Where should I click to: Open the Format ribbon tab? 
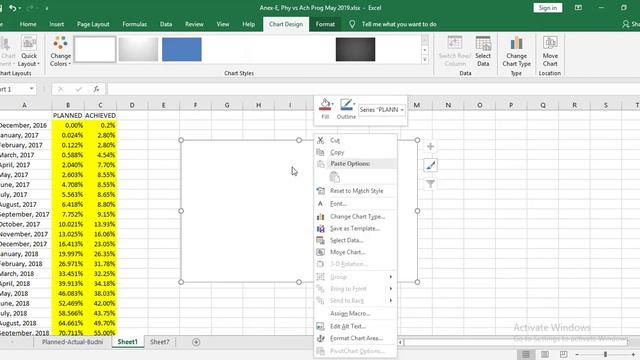[x=325, y=24]
